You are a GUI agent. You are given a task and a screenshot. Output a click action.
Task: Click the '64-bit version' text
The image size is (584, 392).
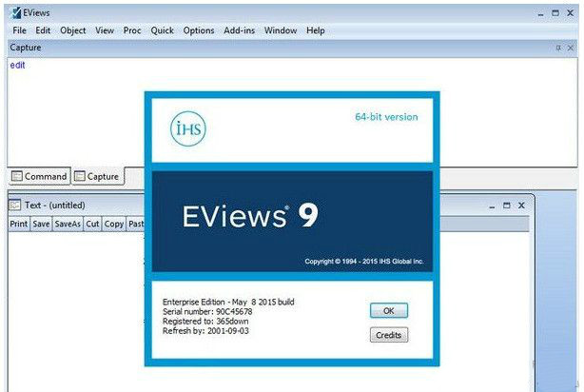pos(386,117)
